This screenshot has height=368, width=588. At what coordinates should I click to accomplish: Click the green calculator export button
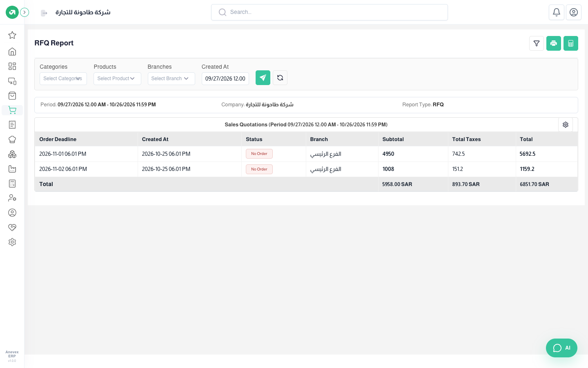click(x=571, y=43)
